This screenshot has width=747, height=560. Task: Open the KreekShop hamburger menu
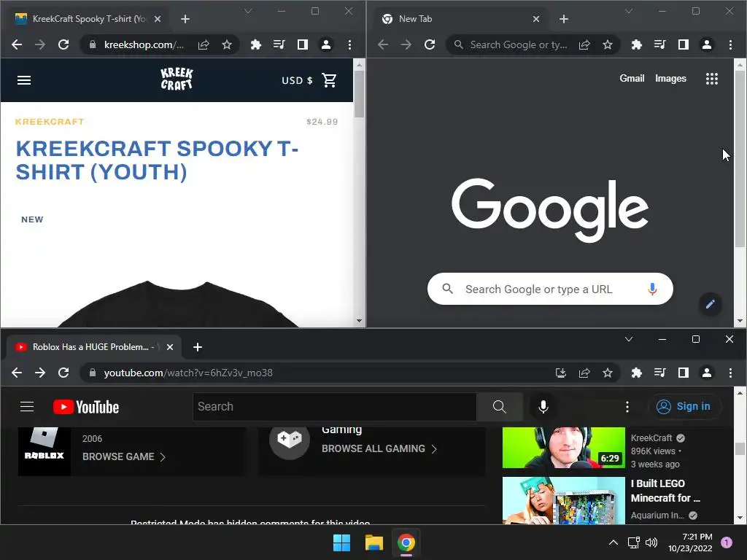tap(24, 80)
